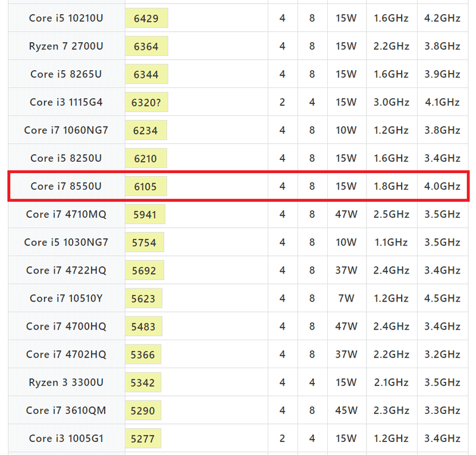Select the 3.9GHz boost value
Image resolution: width=476 pixels, height=455 pixels.
[x=442, y=74]
